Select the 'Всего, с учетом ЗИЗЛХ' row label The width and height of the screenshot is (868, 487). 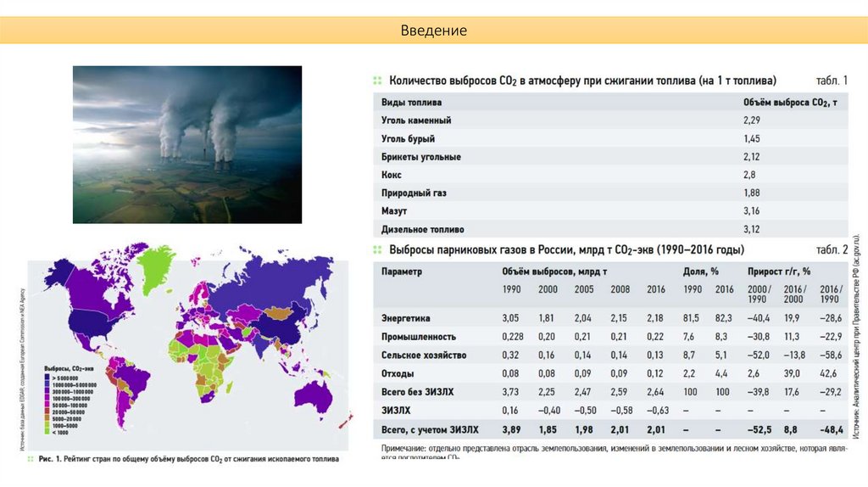(430, 429)
